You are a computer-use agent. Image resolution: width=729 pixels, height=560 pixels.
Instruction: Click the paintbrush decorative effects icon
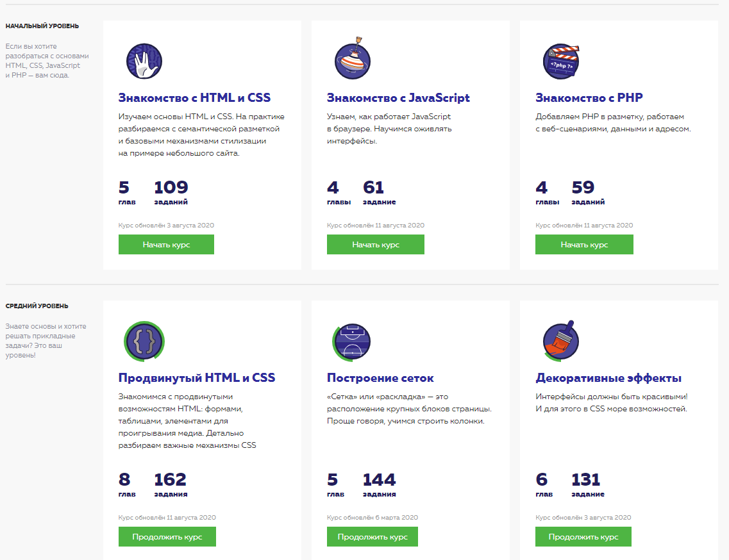(x=561, y=342)
